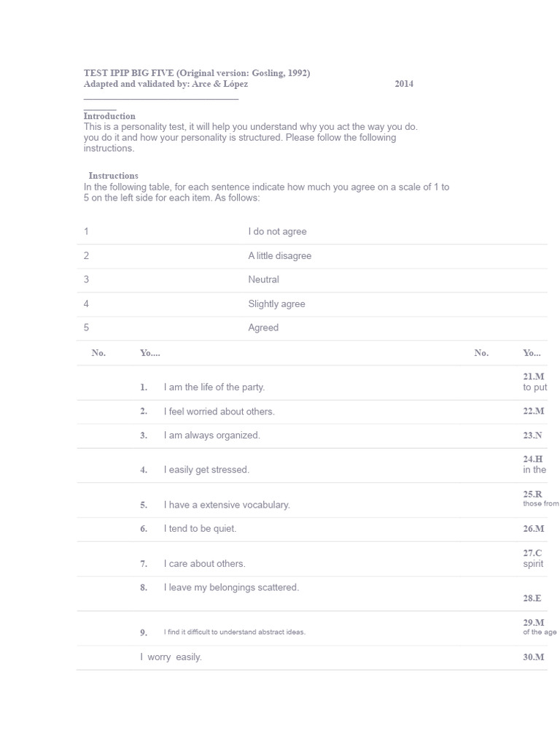560x747 pixels.
Task: Click the 'Introduction' heading
Action: (109, 116)
